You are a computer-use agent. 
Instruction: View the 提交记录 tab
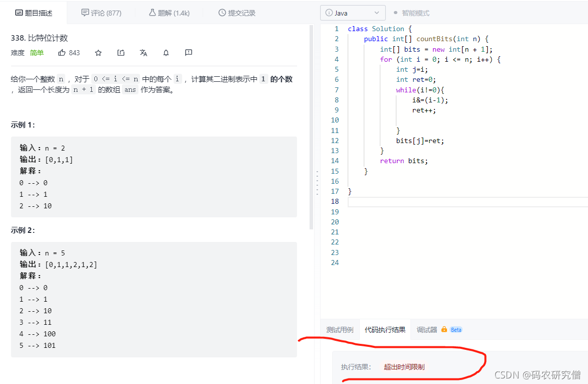[x=237, y=13]
